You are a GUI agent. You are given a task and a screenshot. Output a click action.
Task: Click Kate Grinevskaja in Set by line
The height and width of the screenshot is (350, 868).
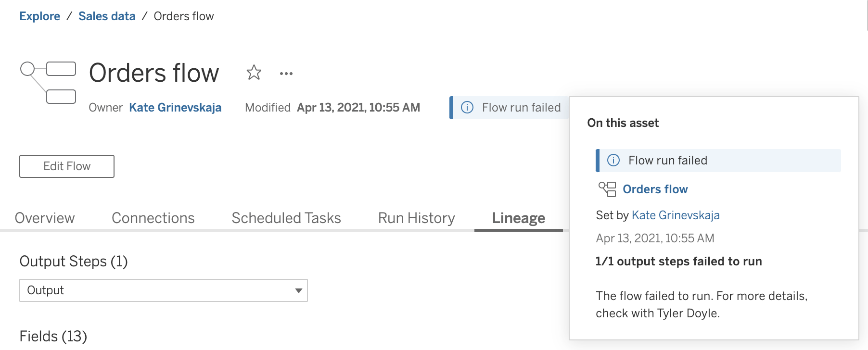click(676, 215)
